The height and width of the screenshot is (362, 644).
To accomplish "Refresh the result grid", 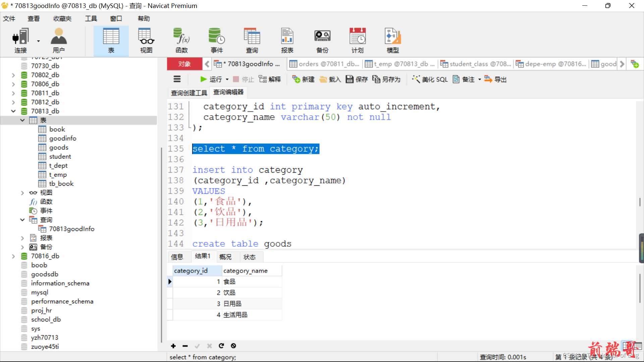I will pyautogui.click(x=221, y=346).
